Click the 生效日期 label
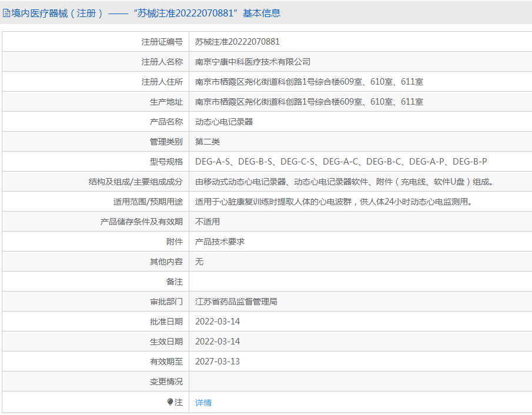Screen dimensions: 532x415 166,342
